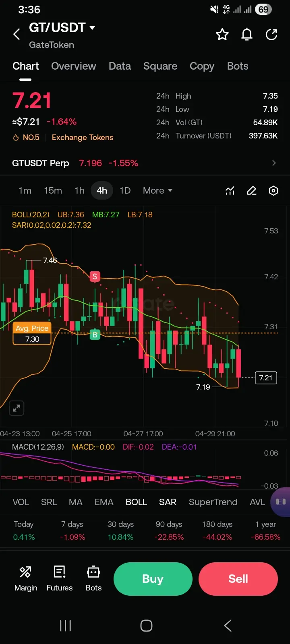Image resolution: width=290 pixels, height=644 pixels.
Task: Select the 4h timeframe
Action: [102, 190]
